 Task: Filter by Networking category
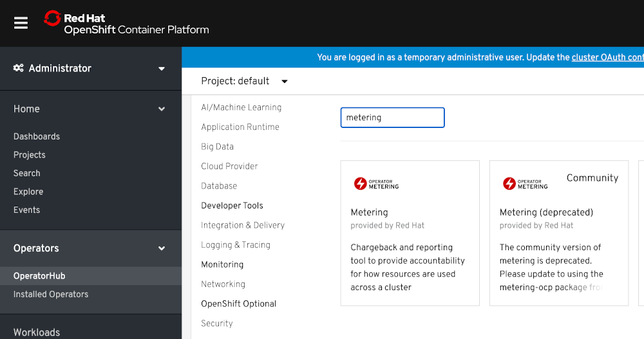coord(223,284)
